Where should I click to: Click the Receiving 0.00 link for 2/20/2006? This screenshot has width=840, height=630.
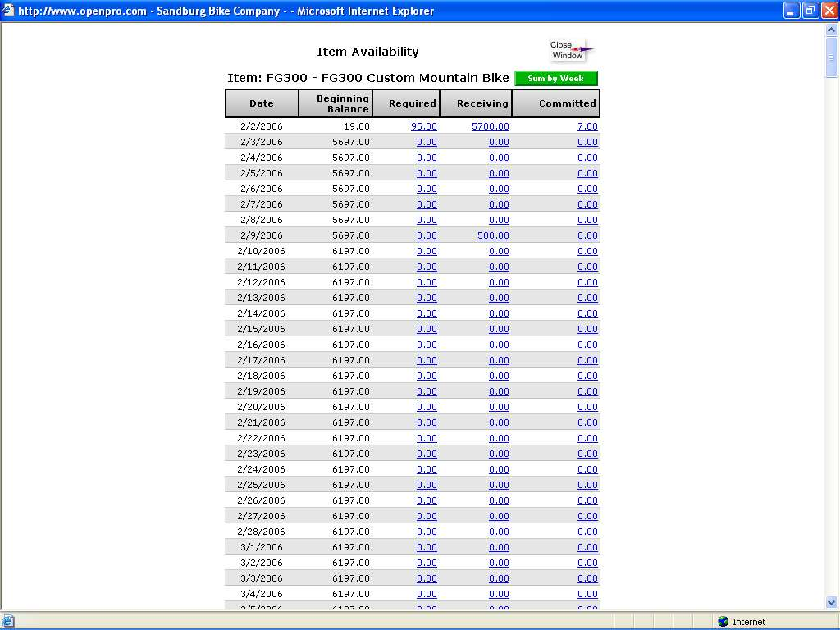pyautogui.click(x=499, y=407)
